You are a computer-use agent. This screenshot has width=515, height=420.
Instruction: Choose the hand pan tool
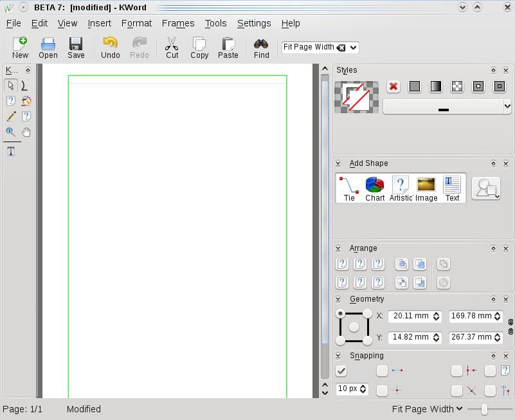pyautogui.click(x=26, y=132)
